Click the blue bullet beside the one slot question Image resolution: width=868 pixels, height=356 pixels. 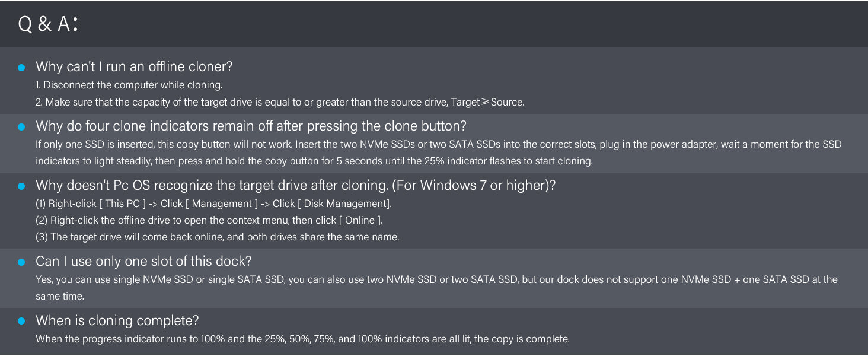pos(21,262)
